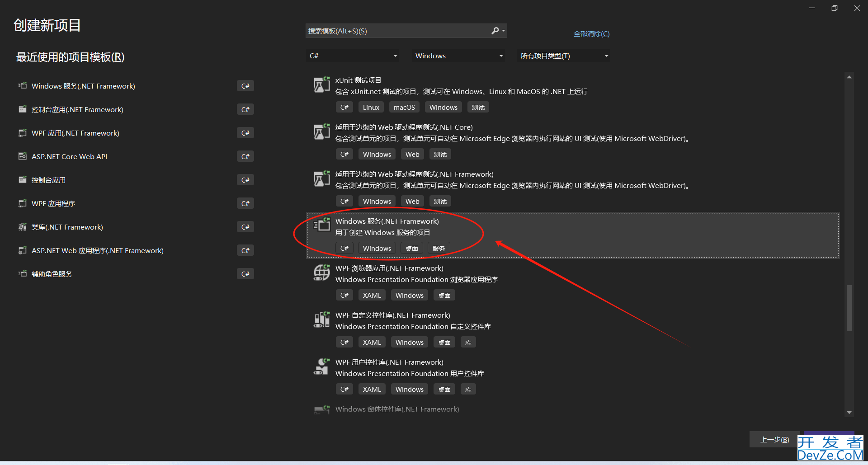This screenshot has height=465, width=868.
Task: Click Web tag under Web 驱动程序测试(.NET Core)
Action: tap(412, 154)
